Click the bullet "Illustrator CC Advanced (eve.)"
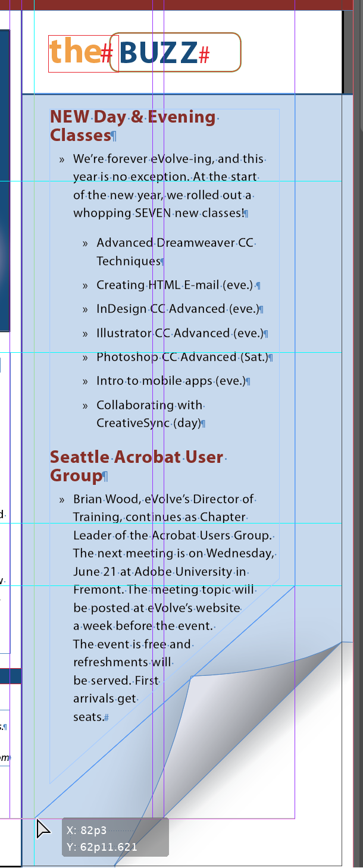This screenshot has width=363, height=868. [x=180, y=333]
